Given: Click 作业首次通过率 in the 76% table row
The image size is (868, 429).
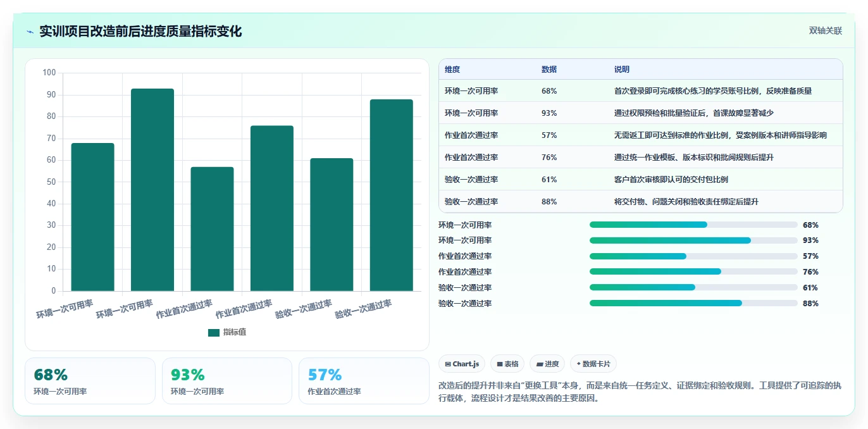Looking at the screenshot, I should [x=471, y=158].
